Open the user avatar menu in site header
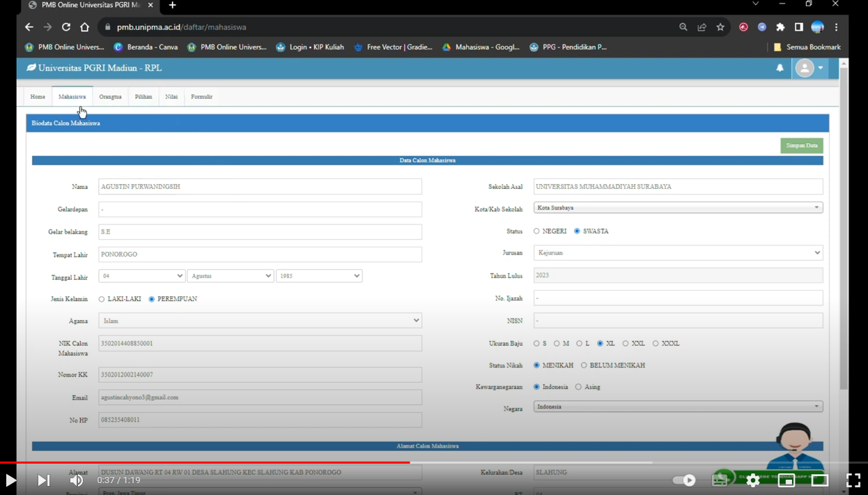868x495 pixels. [810, 68]
